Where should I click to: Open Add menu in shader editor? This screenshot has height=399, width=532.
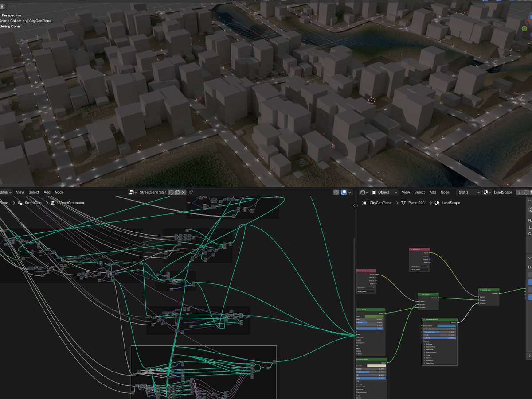click(433, 192)
